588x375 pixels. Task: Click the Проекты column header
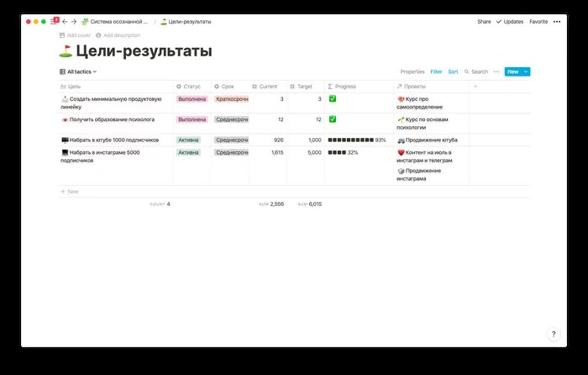(x=431, y=87)
